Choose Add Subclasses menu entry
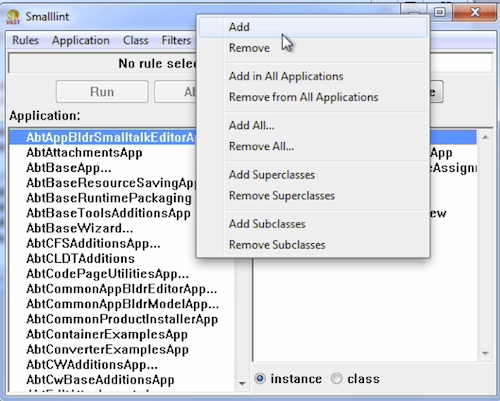 point(267,224)
